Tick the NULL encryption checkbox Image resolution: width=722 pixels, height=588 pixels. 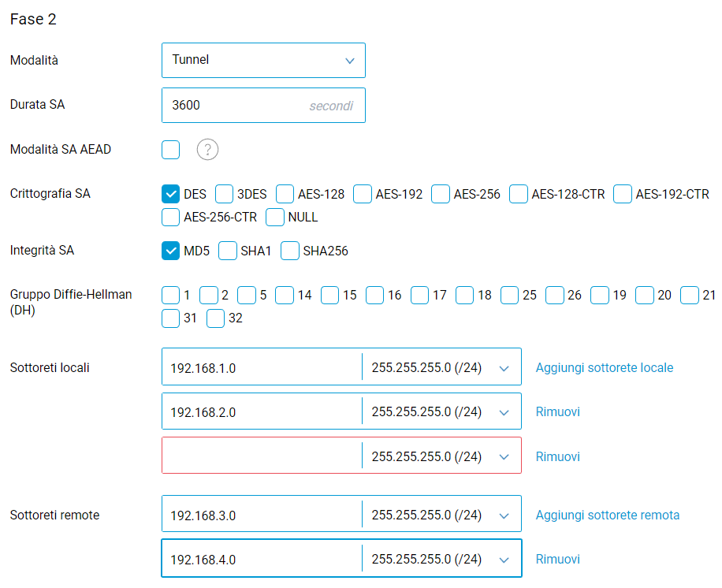(275, 217)
